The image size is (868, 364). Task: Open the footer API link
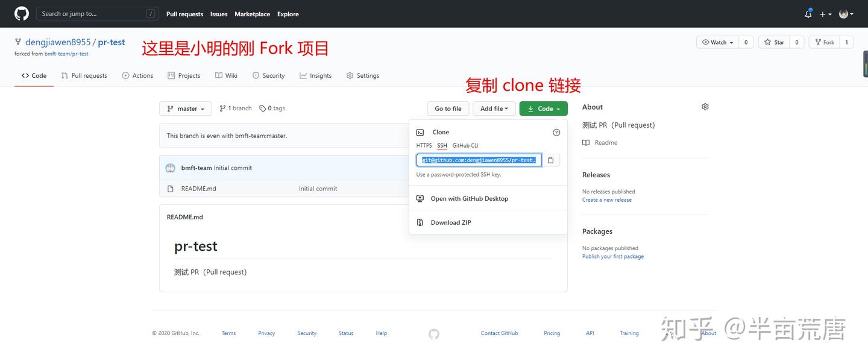(590, 333)
